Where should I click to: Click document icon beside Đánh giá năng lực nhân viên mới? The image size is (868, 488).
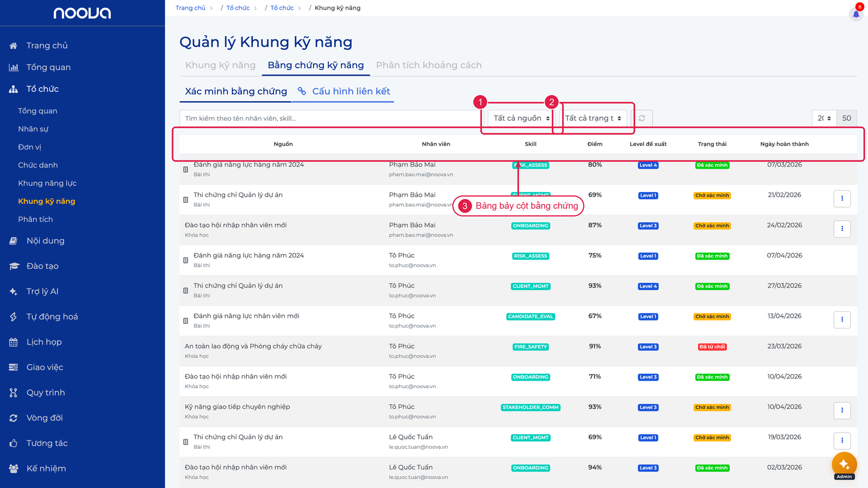pos(186,321)
